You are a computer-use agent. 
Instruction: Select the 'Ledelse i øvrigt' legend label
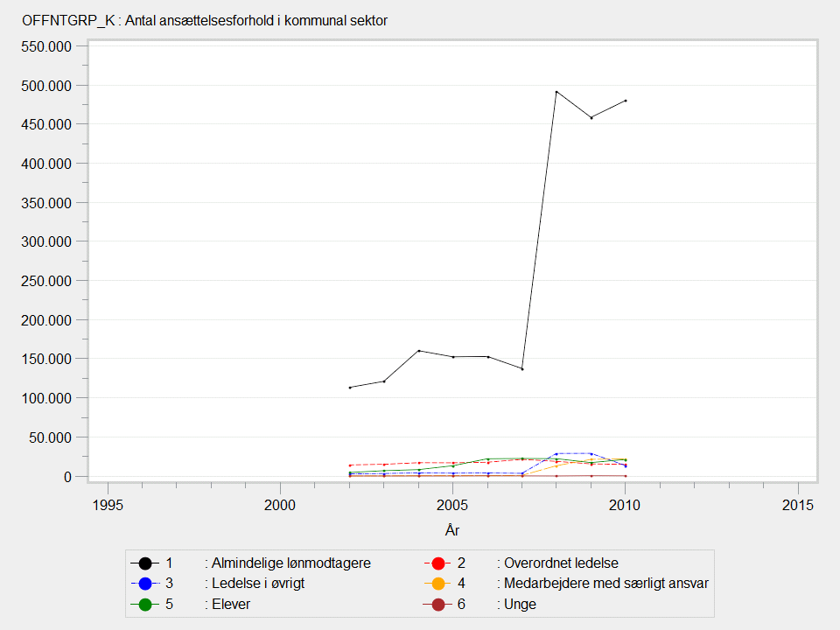point(258,584)
